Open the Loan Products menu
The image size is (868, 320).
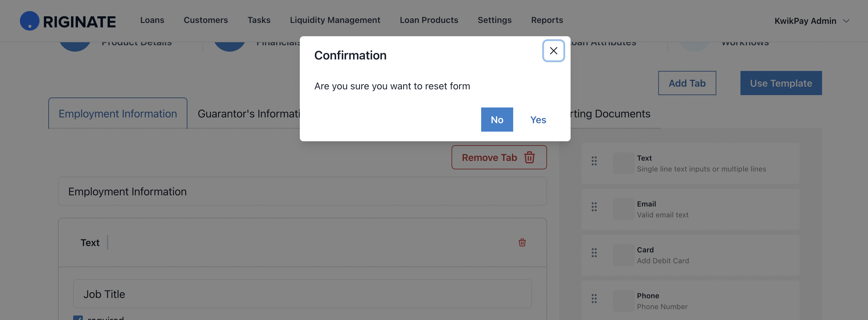click(x=429, y=20)
